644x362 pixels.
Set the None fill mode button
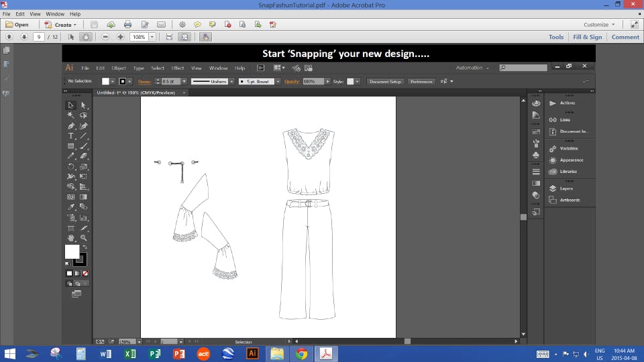tap(85, 274)
